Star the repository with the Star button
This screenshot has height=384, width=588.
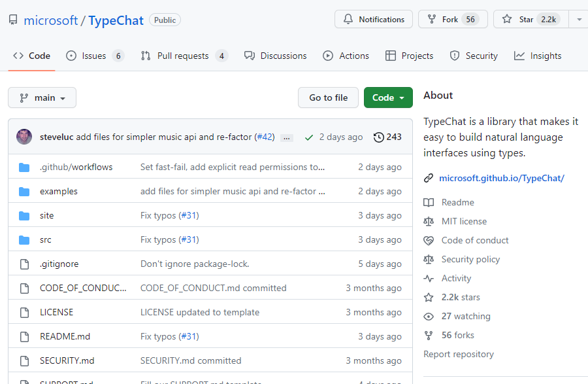531,19
